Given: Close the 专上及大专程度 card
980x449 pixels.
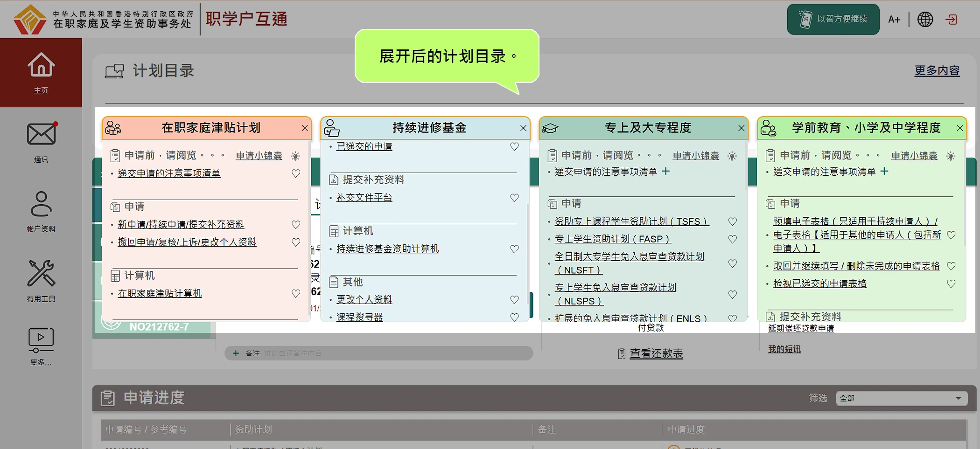Looking at the screenshot, I should (x=741, y=128).
